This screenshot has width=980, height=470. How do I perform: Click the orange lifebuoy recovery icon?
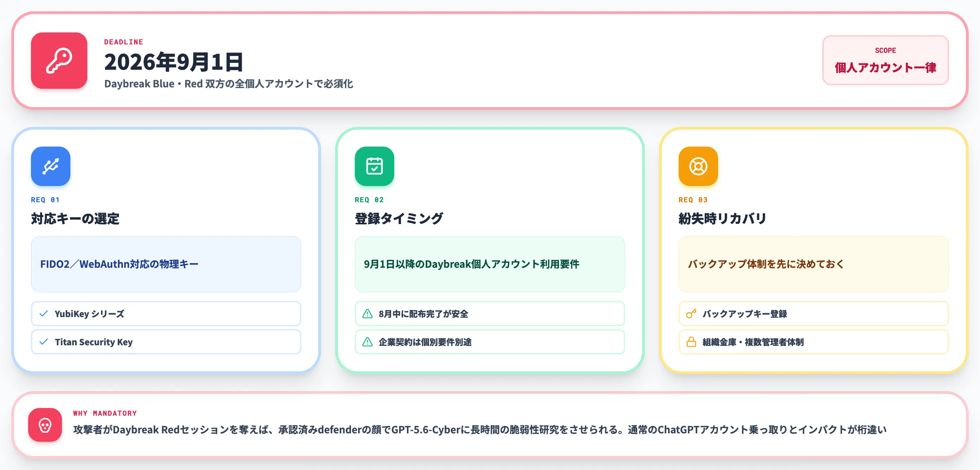pos(698,166)
